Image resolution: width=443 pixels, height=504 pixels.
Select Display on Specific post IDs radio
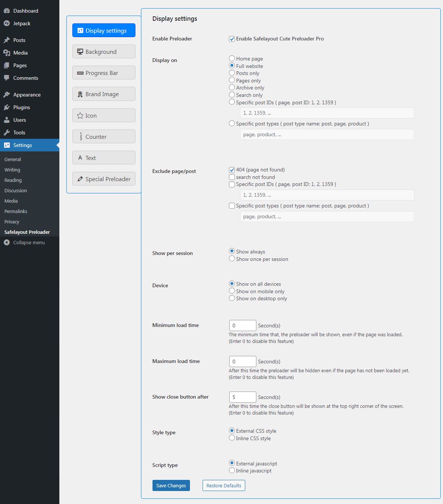232,102
